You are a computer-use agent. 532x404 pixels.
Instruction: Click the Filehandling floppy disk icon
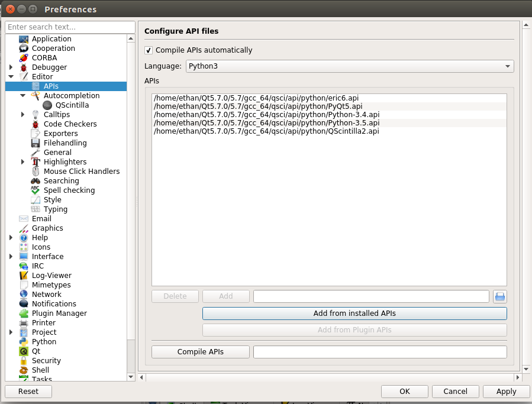[36, 143]
